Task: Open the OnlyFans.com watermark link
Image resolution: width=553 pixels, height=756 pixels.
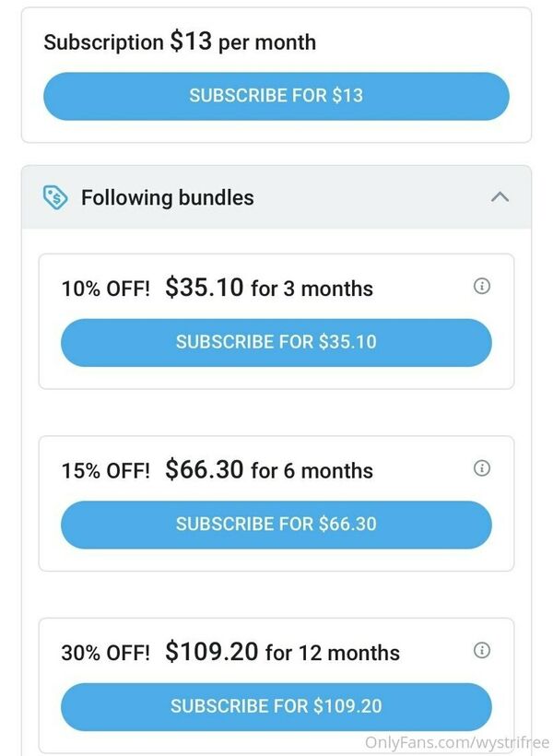Action: click(x=457, y=742)
